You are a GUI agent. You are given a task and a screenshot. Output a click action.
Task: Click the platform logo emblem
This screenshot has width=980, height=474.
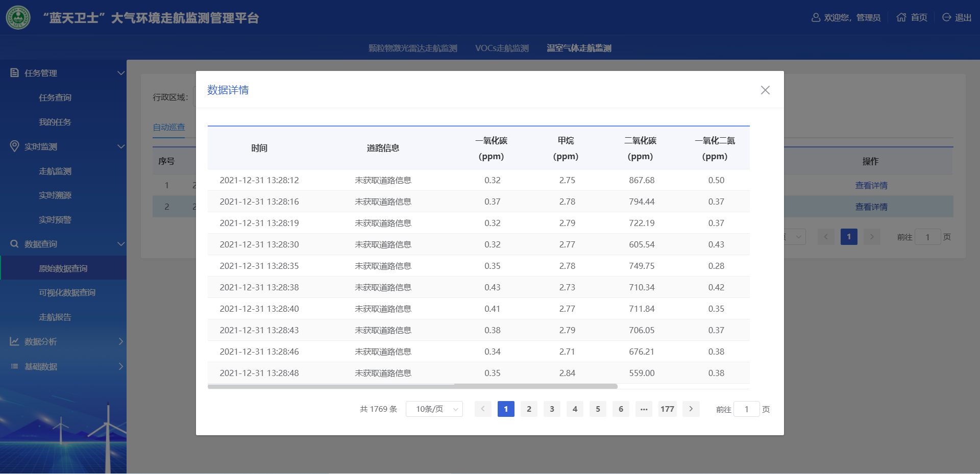(18, 17)
